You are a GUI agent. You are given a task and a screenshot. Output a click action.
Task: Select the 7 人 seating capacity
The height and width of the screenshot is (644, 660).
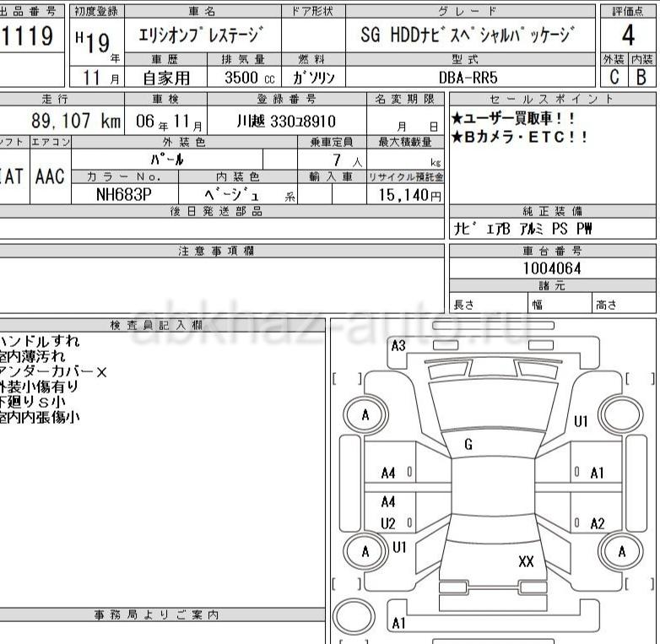347,160
